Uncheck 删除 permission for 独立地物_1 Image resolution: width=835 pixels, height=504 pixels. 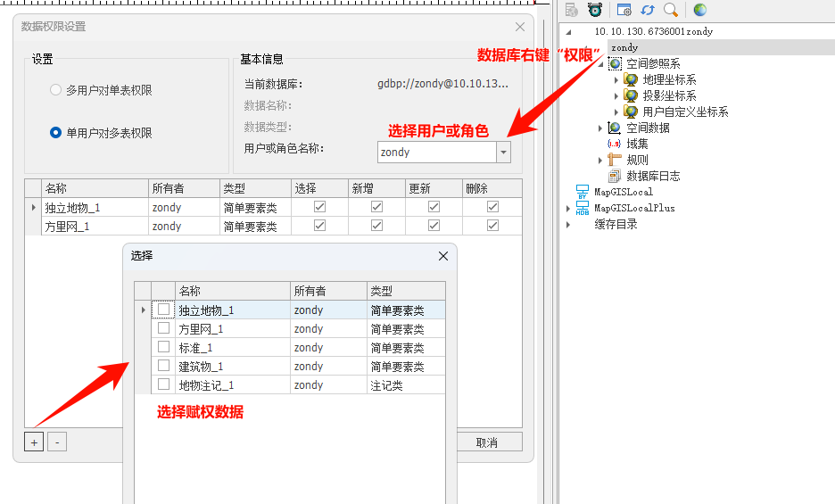pyautogui.click(x=492, y=207)
